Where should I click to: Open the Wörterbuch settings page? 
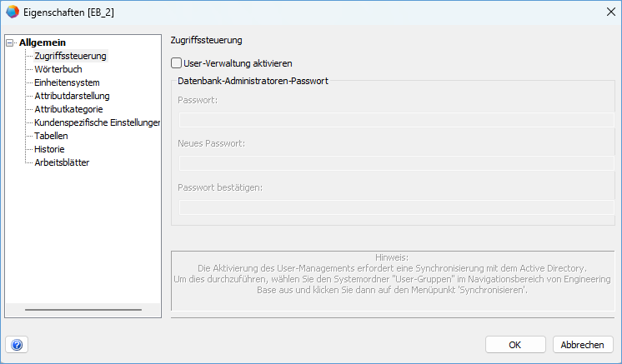(58, 69)
